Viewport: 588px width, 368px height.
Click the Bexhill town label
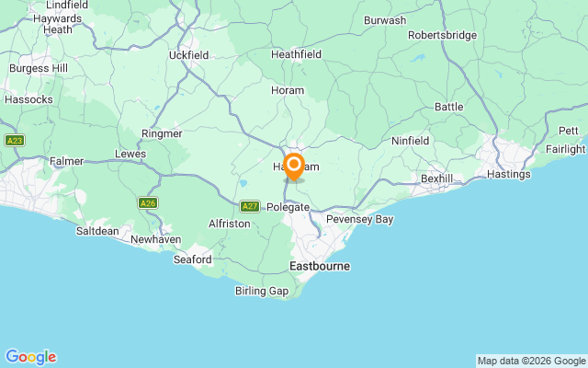437,178
